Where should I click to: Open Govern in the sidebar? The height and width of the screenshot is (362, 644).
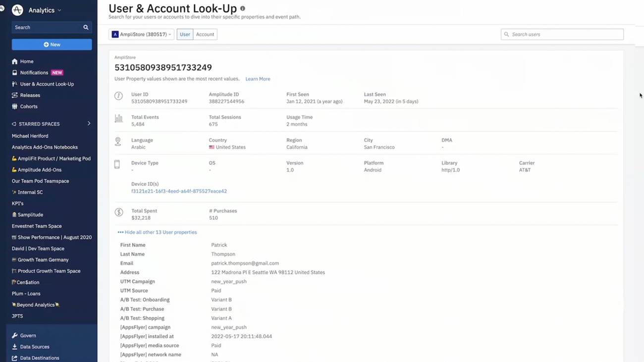point(28,335)
